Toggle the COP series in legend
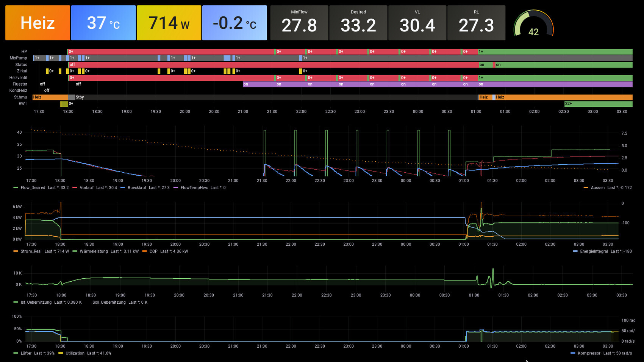 153,251
